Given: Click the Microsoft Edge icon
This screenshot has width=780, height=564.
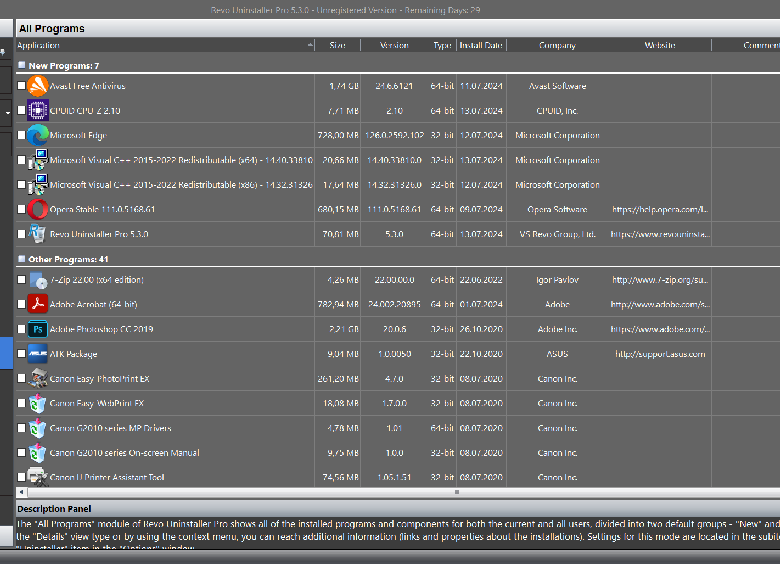Looking at the screenshot, I should [37, 135].
